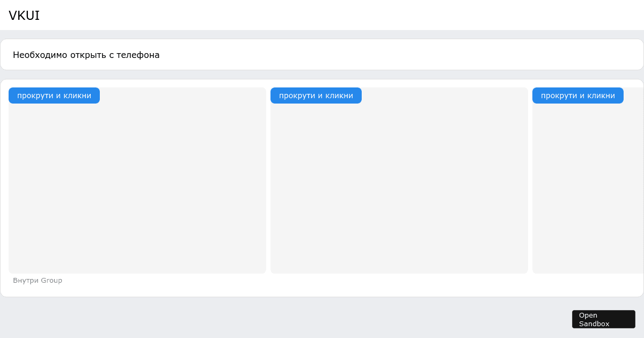This screenshot has height=338, width=644.
Task: Click the "Внутри Group" caption
Action: click(38, 280)
